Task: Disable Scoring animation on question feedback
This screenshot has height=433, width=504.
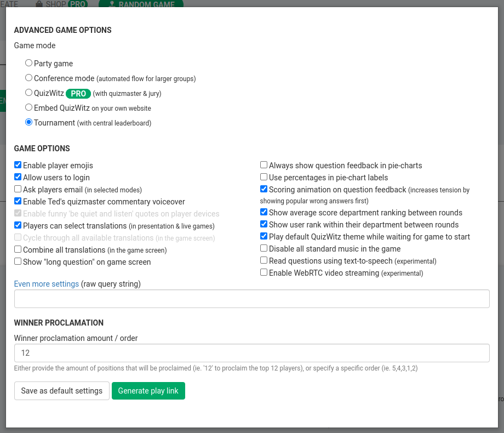Action: tap(264, 189)
